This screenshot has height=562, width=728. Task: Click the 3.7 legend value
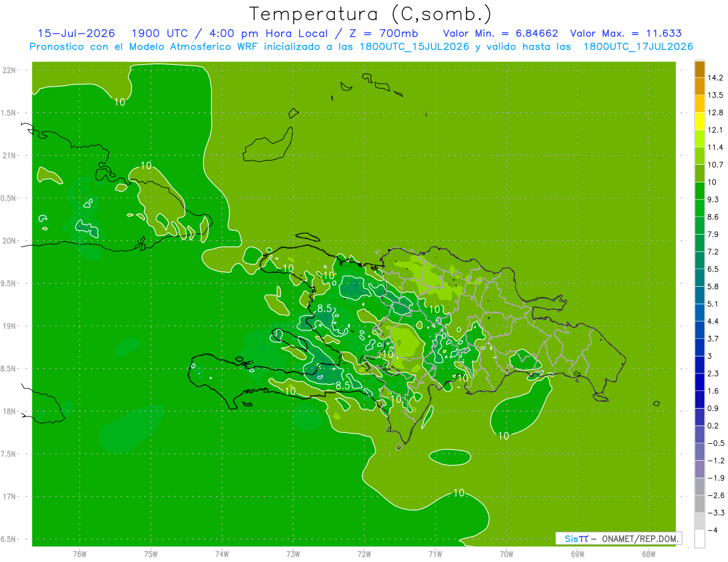[713, 339]
